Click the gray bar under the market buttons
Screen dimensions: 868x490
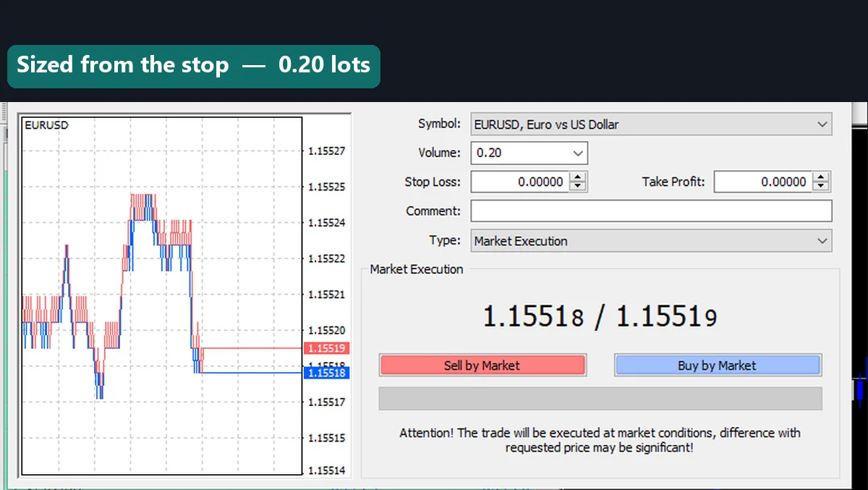[x=600, y=399]
